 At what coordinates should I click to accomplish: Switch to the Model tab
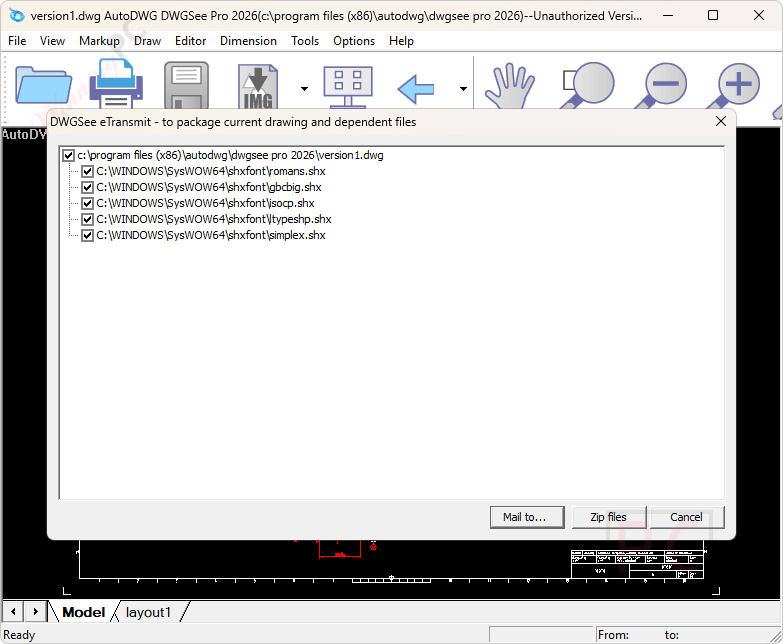click(x=83, y=613)
